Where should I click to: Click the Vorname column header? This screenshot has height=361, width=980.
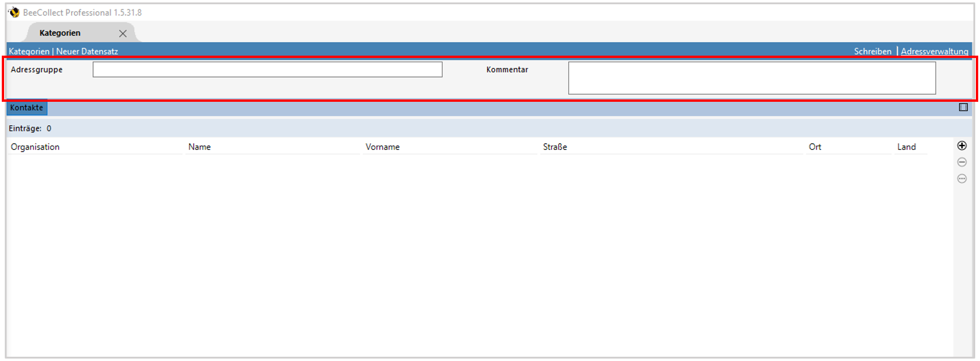(382, 147)
